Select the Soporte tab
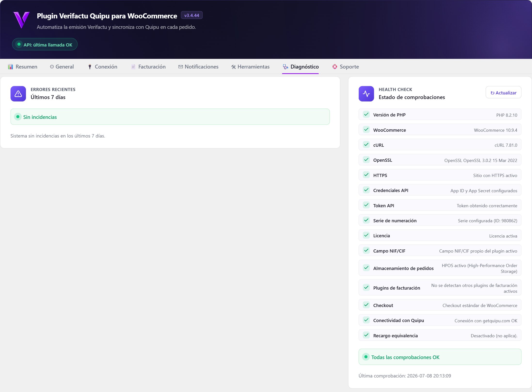Image resolution: width=532 pixels, height=392 pixels. (345, 67)
